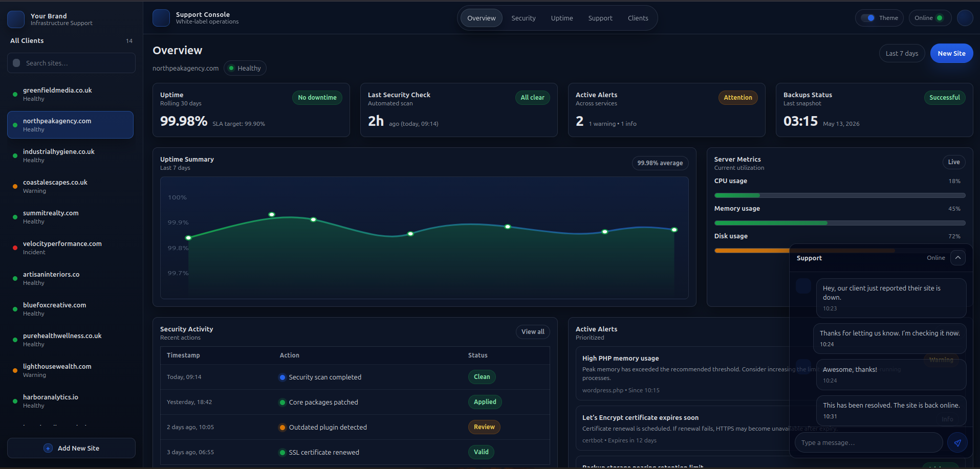Click the All Clients heading
Screen dimensions: 980x469
pyautogui.click(x=27, y=41)
